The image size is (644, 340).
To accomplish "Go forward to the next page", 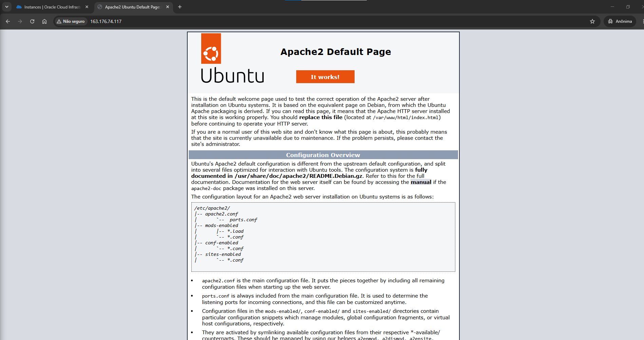I will tap(20, 21).
